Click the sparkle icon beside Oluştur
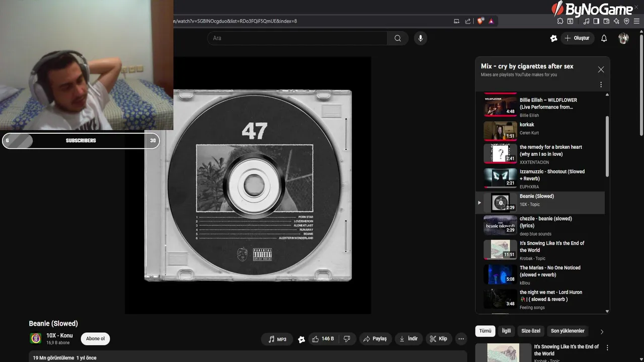 coord(554,38)
